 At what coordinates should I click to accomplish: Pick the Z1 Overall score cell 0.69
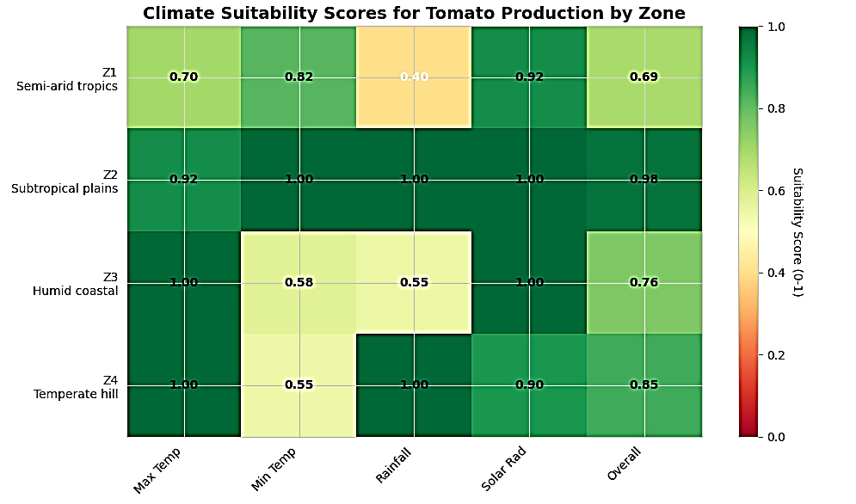pyautogui.click(x=644, y=77)
